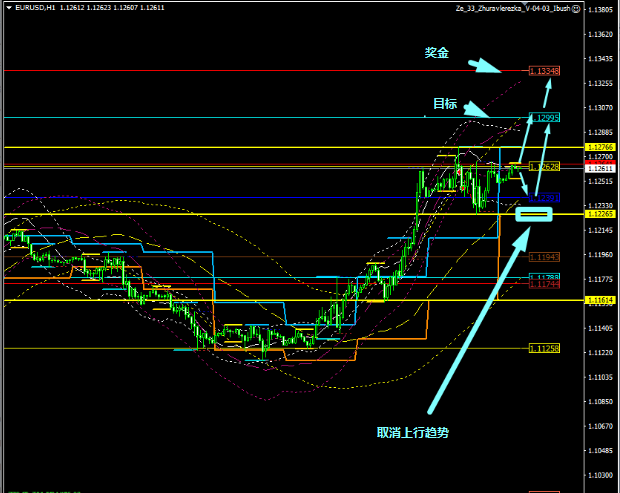Click the yellow 1.12265 axis price label
This screenshot has height=493, width=620.
[x=600, y=214]
